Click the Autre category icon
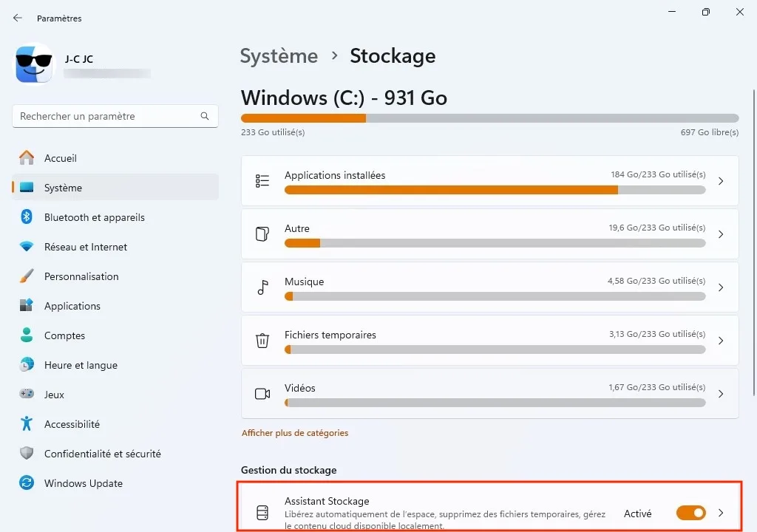 (x=262, y=234)
